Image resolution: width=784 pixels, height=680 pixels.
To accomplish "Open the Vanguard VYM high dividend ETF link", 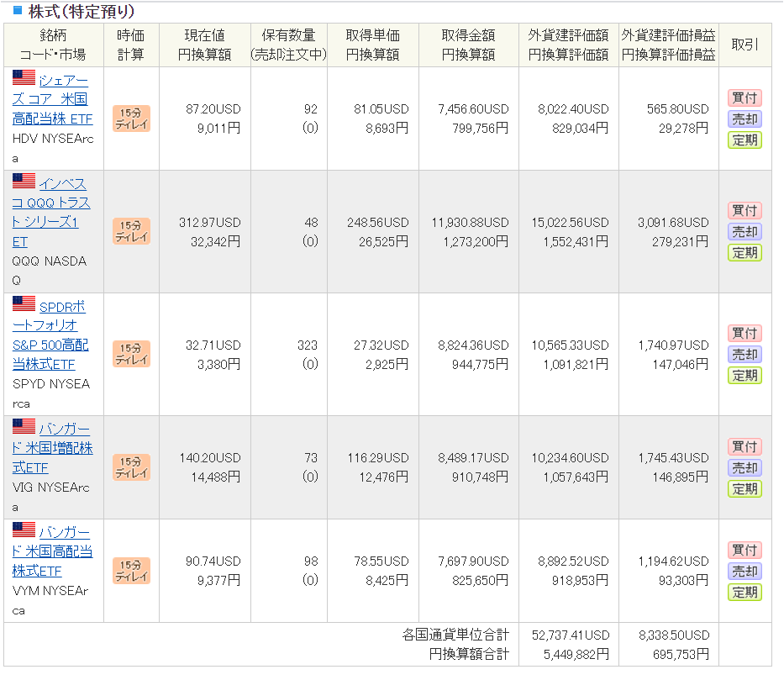I will click(x=52, y=551).
